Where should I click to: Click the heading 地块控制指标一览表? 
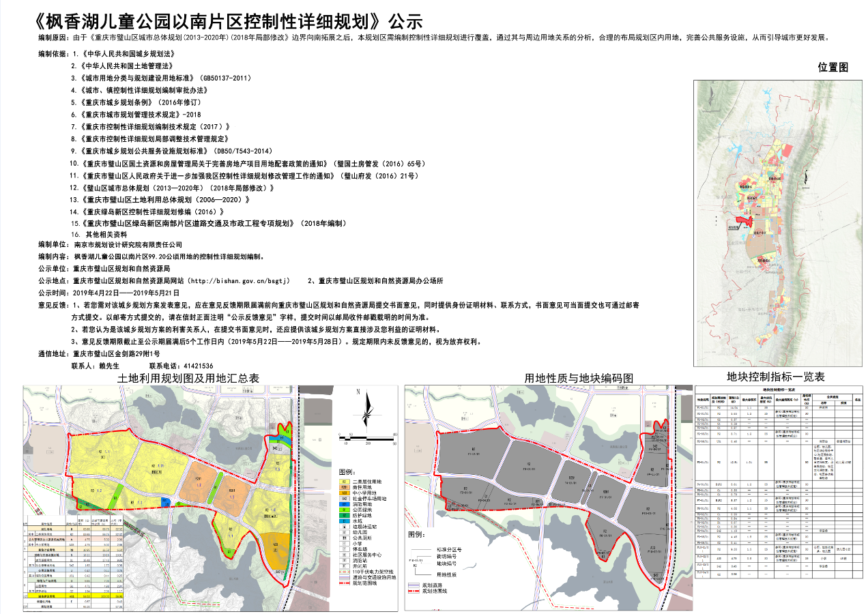tap(776, 377)
